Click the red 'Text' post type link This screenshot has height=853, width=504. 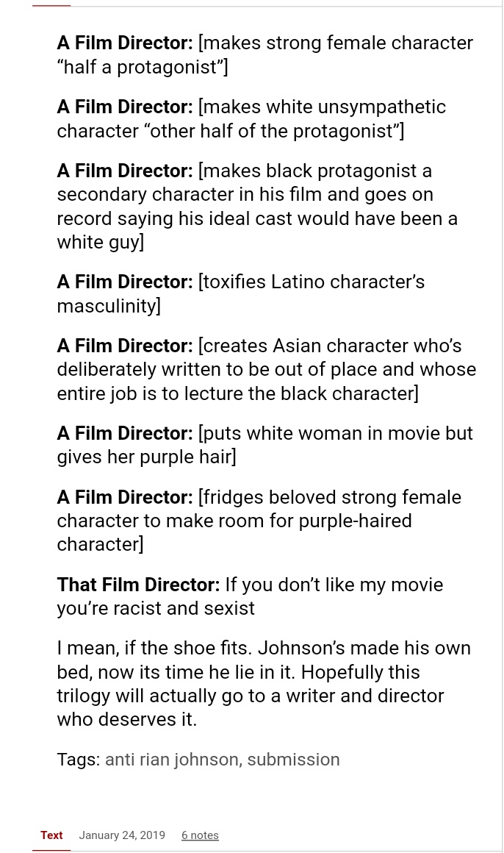click(51, 835)
